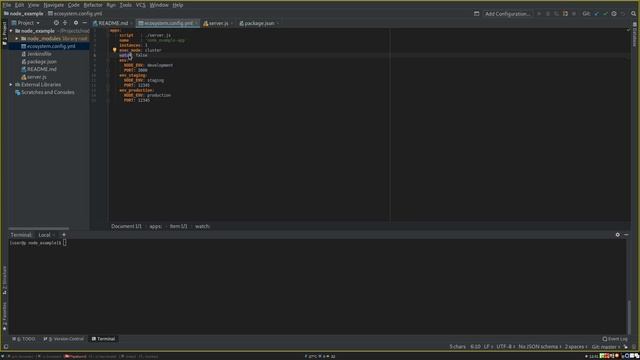Viewport: 640px width, 360px height.
Task: Open the Tools menu
Action: pos(125,5)
